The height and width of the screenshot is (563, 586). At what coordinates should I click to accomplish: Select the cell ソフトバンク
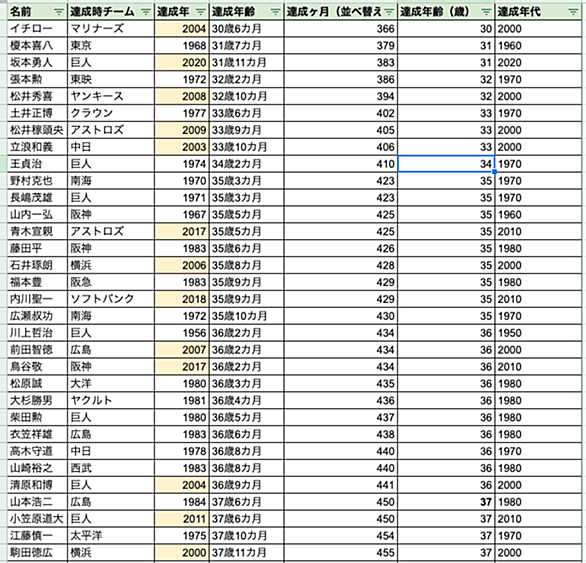(111, 299)
